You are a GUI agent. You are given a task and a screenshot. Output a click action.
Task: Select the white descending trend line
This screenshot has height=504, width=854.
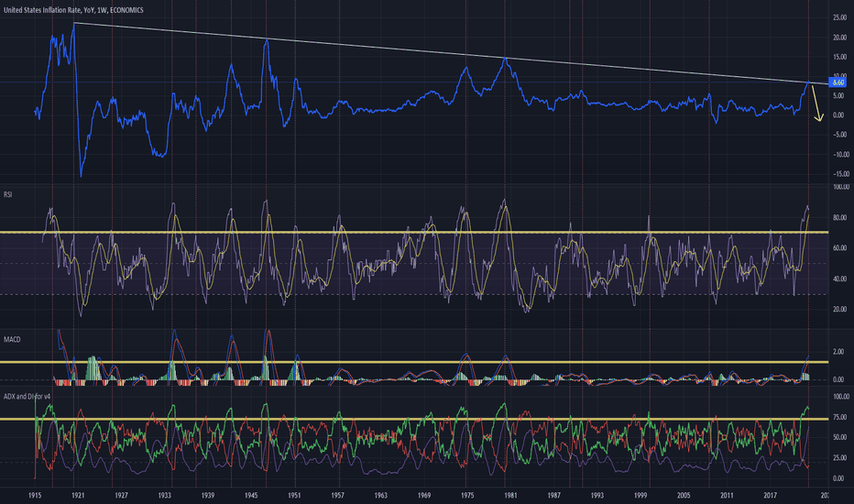452,53
